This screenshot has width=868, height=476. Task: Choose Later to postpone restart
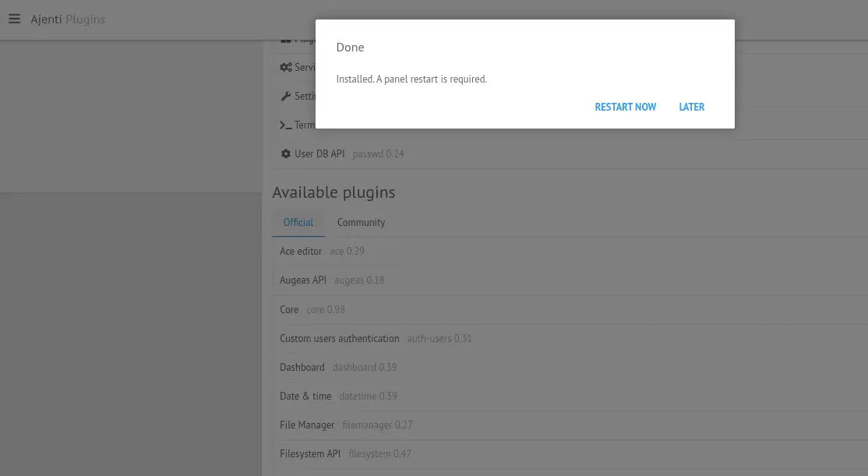pyautogui.click(x=691, y=108)
